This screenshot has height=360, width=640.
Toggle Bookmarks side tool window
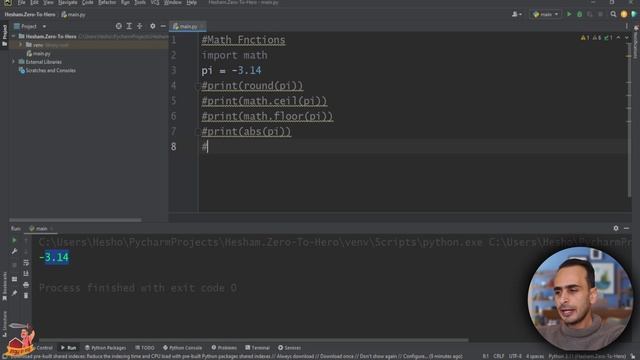(x=4, y=286)
